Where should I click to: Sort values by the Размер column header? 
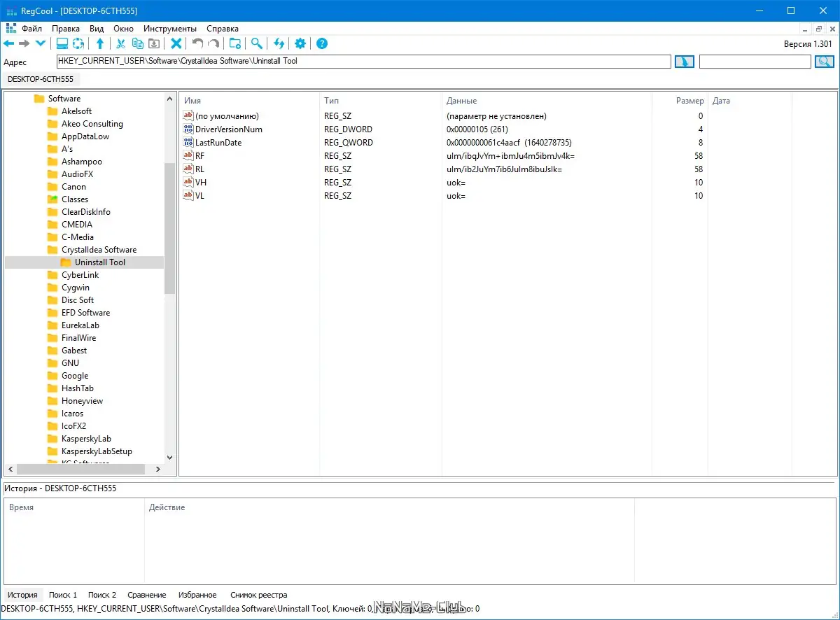pyautogui.click(x=680, y=101)
